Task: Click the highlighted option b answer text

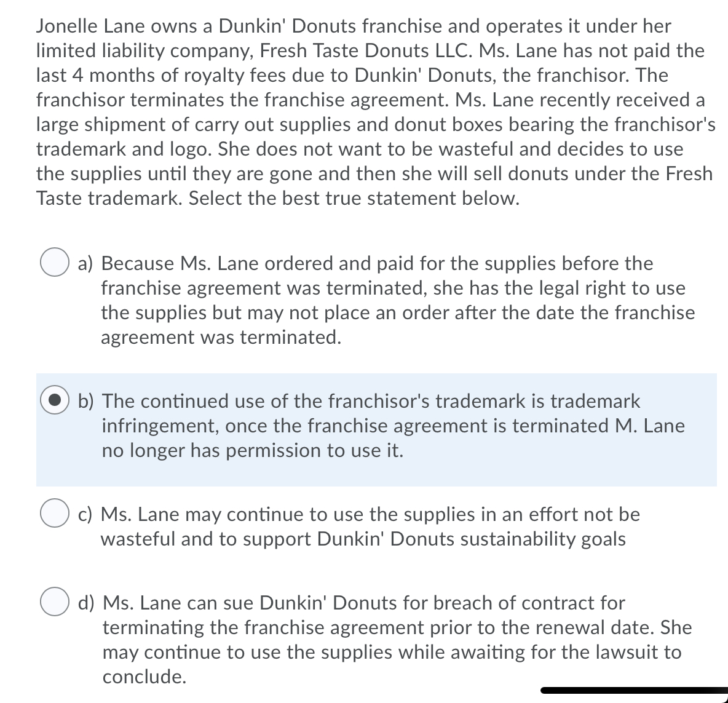Action: tap(369, 426)
